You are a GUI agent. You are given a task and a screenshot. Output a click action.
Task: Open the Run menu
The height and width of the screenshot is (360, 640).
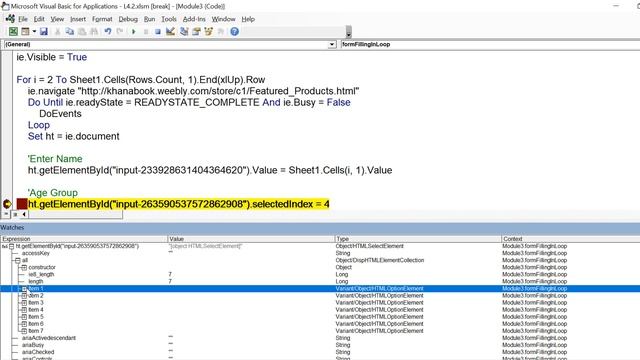149,19
